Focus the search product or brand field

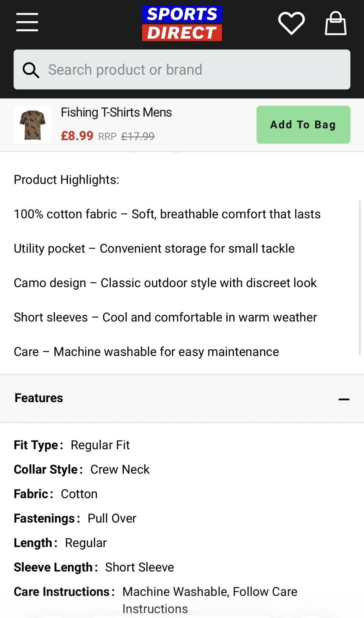193,70
